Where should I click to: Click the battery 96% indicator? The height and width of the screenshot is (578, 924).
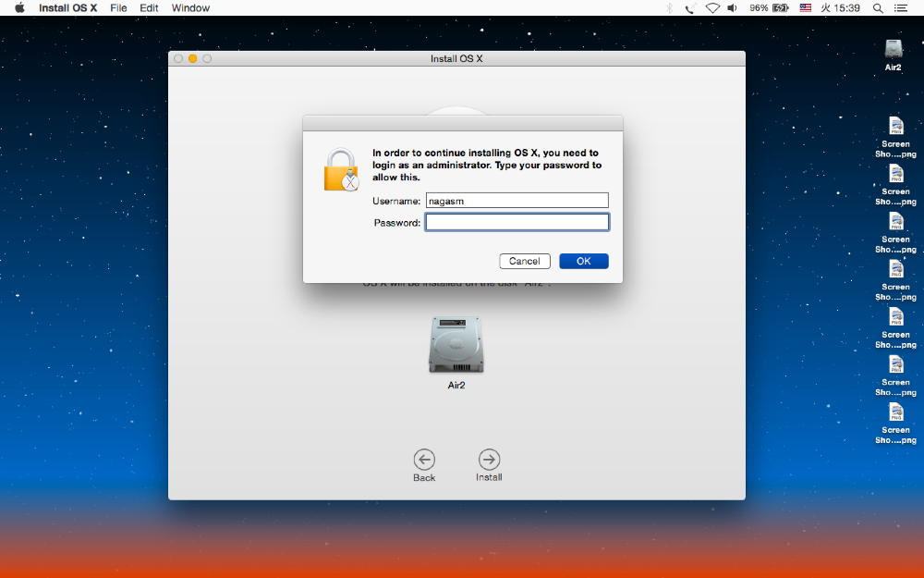pyautogui.click(x=769, y=7)
